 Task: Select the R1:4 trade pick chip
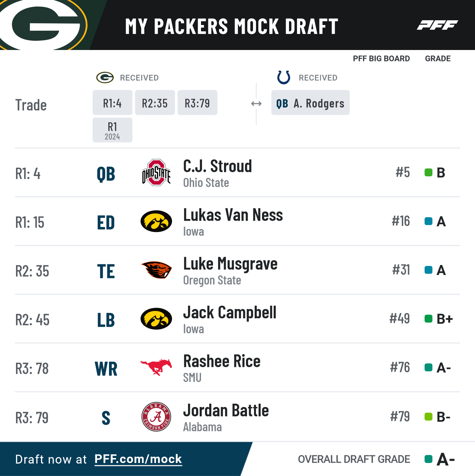112,103
